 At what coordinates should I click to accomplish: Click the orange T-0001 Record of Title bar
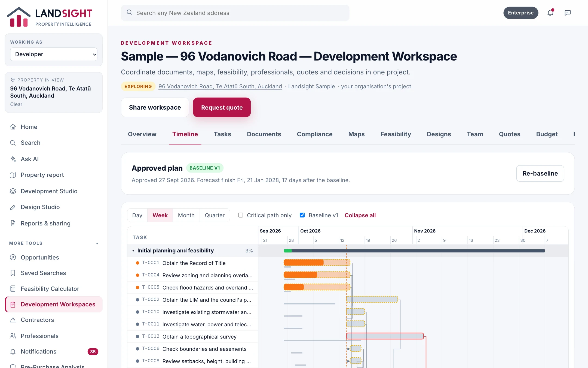pos(317,263)
